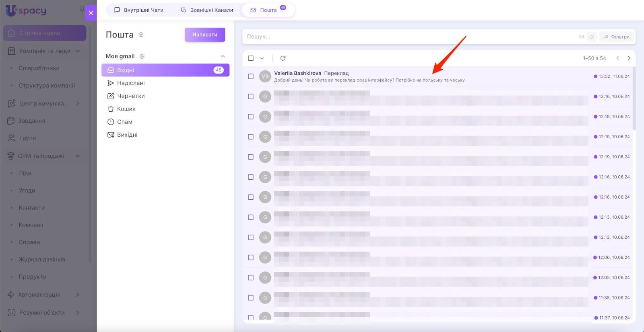The height and width of the screenshot is (332, 644).
Task: Go to Угоди in the CRM menu
Action: click(x=27, y=191)
